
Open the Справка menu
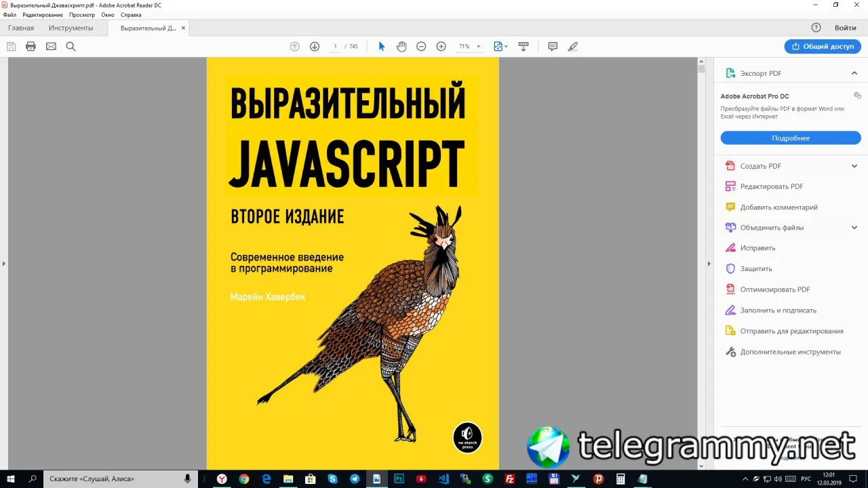131,14
